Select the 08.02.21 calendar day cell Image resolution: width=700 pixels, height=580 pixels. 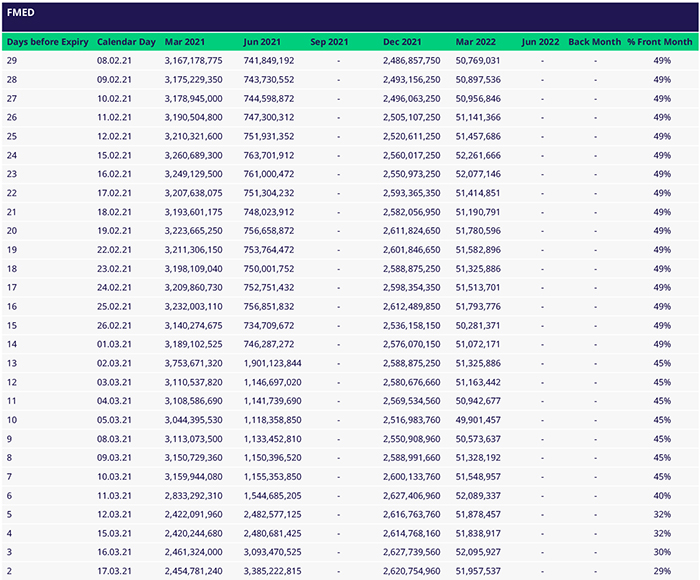pos(114,61)
